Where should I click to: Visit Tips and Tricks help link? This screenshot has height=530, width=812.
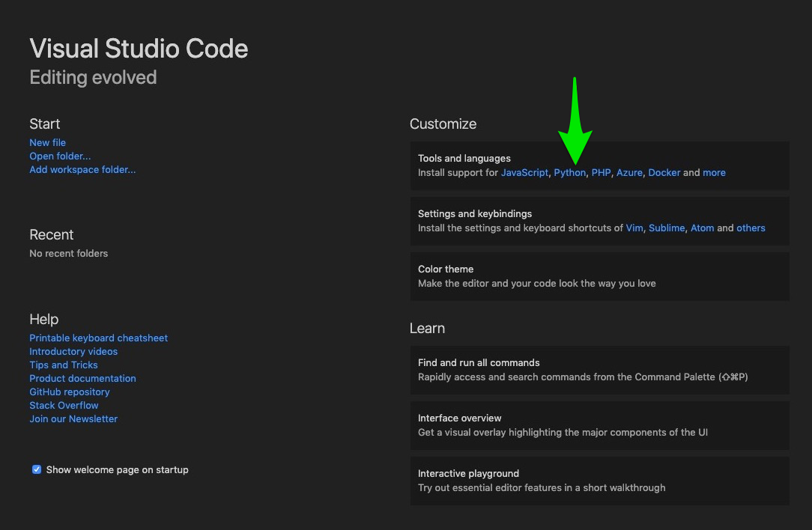64,365
